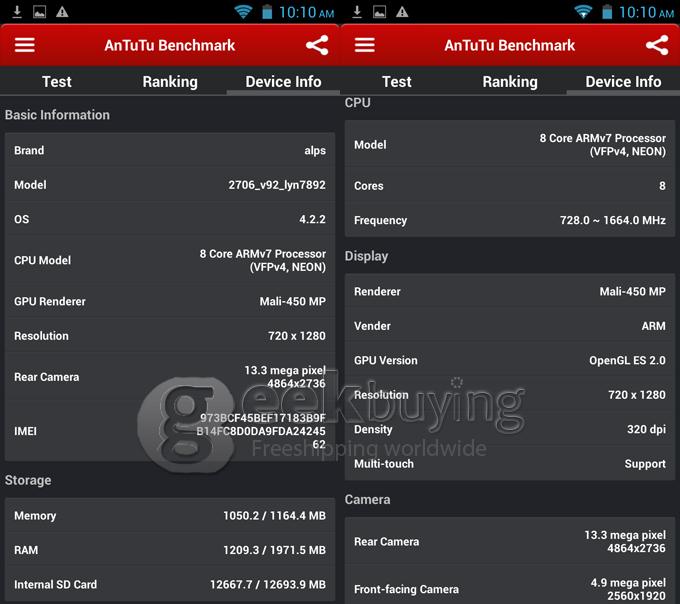Select the CPU Model row
Screen dimensions: 680x604
click(x=170, y=260)
